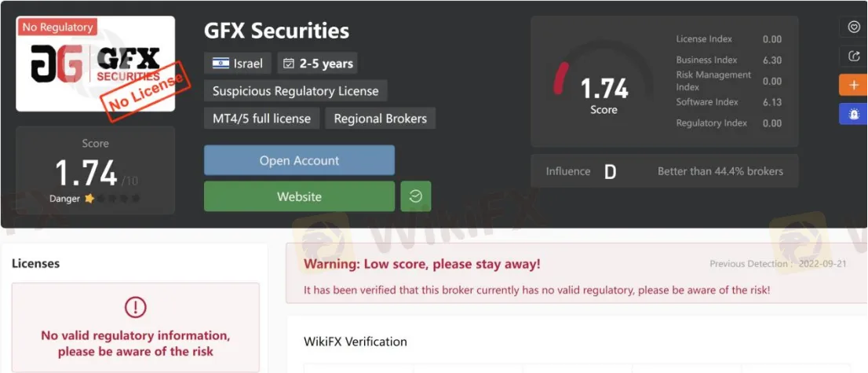Click the warning exclamation circle icon
The width and height of the screenshot is (868, 373).
pyautogui.click(x=135, y=306)
